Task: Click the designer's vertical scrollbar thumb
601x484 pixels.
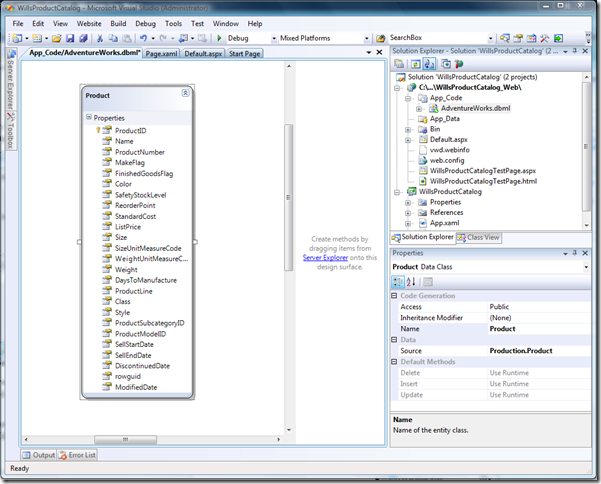Action: (x=289, y=197)
